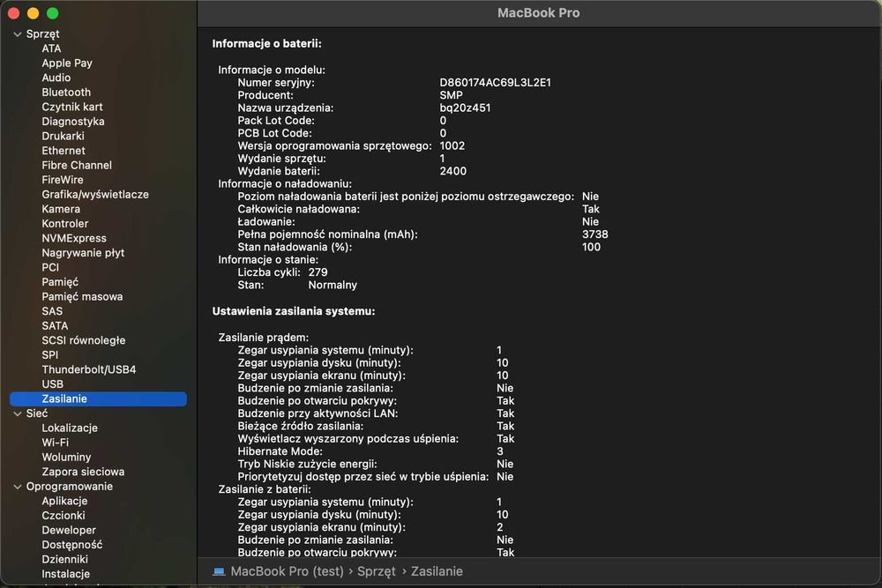The image size is (882, 588).
Task: Click Stan naładowania value 100
Action: [591, 248]
